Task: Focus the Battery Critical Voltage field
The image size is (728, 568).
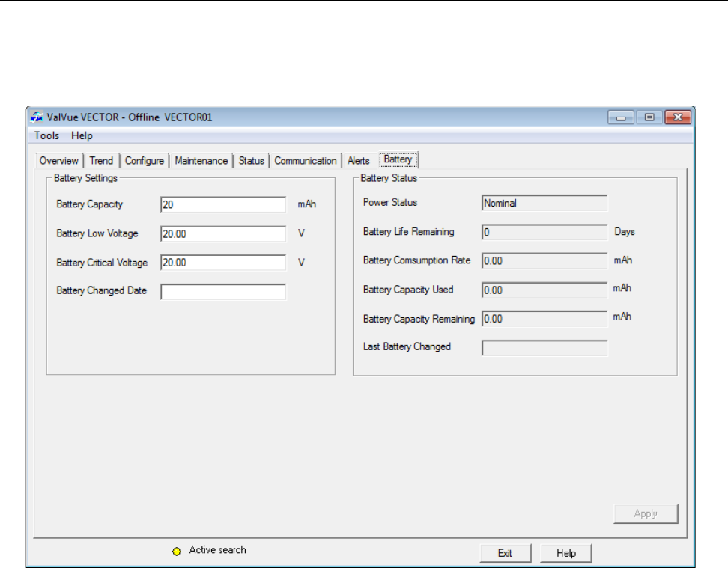Action: [x=223, y=263]
